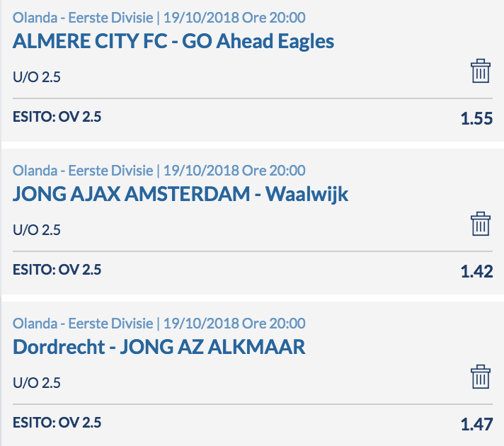Click 19/10/2018 Ore 20:00 date on first bet
The width and height of the screenshot is (504, 446).
coord(234,18)
